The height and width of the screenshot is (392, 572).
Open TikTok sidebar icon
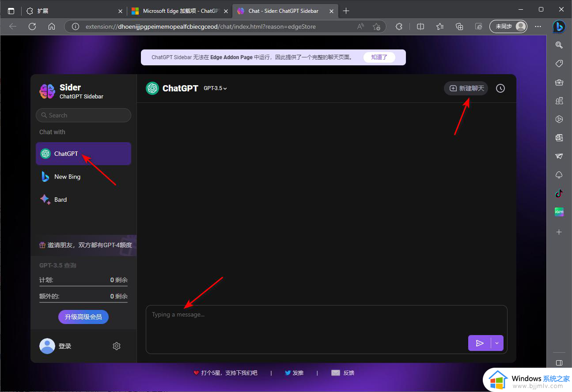pos(559,193)
